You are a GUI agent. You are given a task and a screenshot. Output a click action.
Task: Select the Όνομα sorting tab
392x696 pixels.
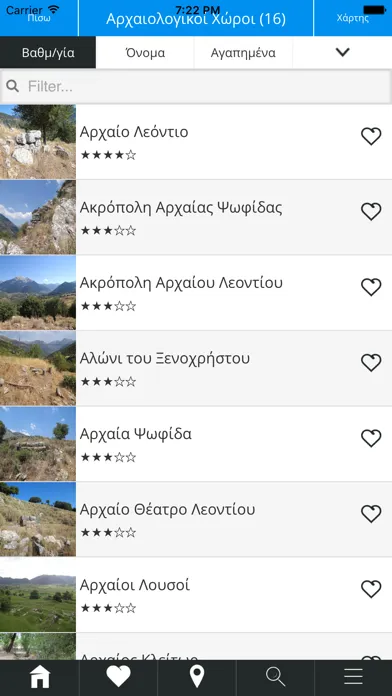click(145, 52)
